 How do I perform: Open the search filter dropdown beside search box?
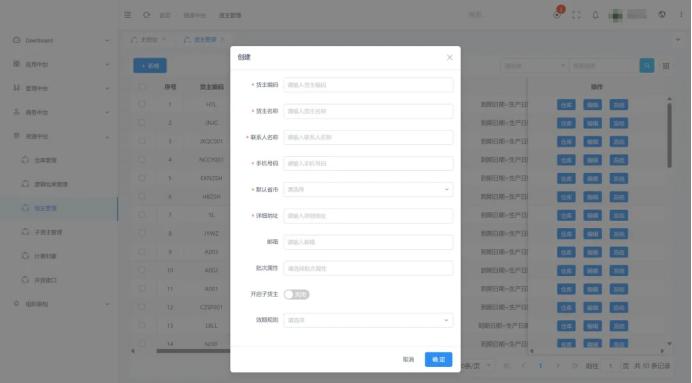[534, 66]
